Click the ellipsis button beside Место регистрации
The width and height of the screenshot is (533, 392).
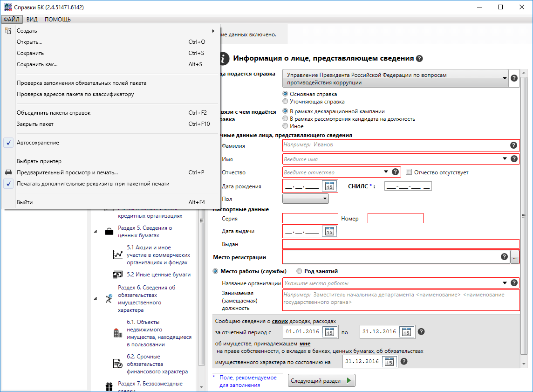point(515,257)
